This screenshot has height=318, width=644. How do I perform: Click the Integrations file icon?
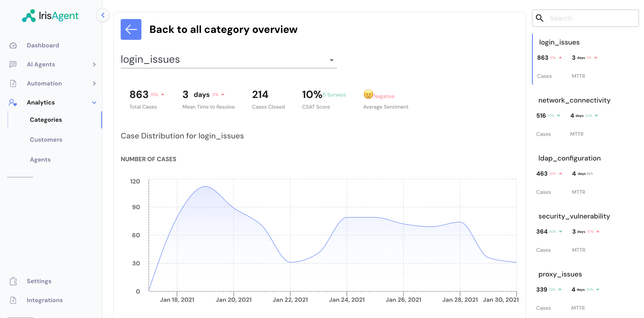click(x=13, y=300)
